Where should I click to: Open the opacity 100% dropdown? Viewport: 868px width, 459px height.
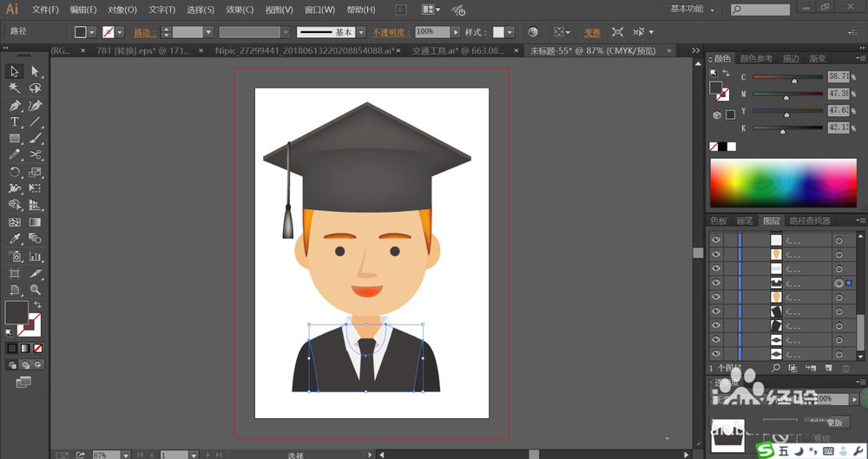tap(455, 32)
